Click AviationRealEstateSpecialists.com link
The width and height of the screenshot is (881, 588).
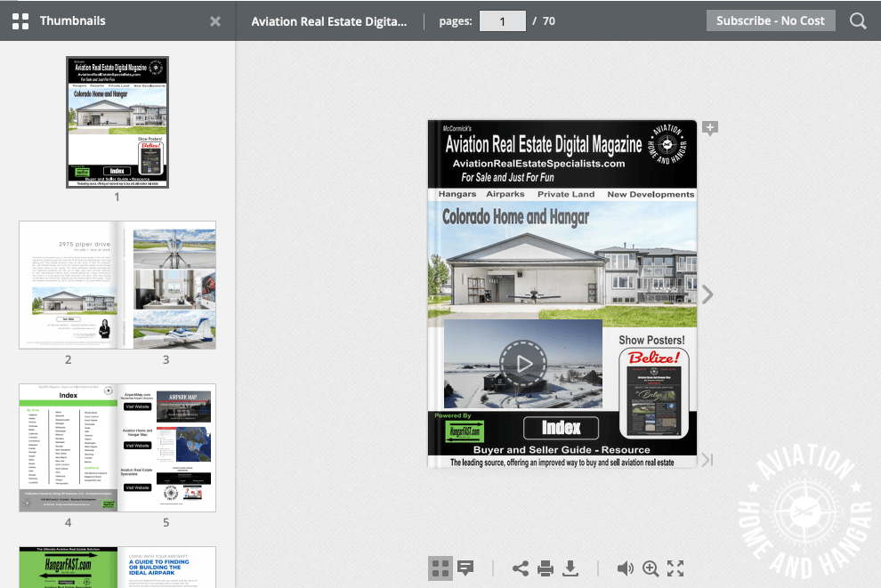tap(538, 164)
